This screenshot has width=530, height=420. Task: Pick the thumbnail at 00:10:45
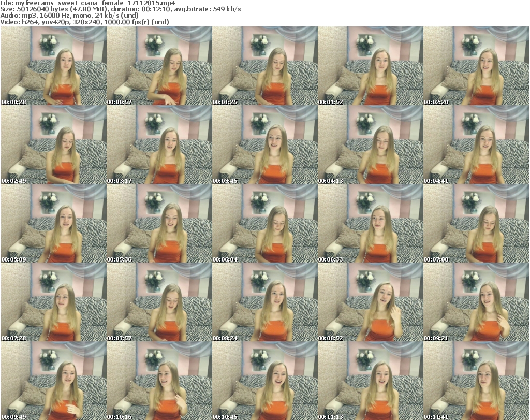[x=264, y=381]
